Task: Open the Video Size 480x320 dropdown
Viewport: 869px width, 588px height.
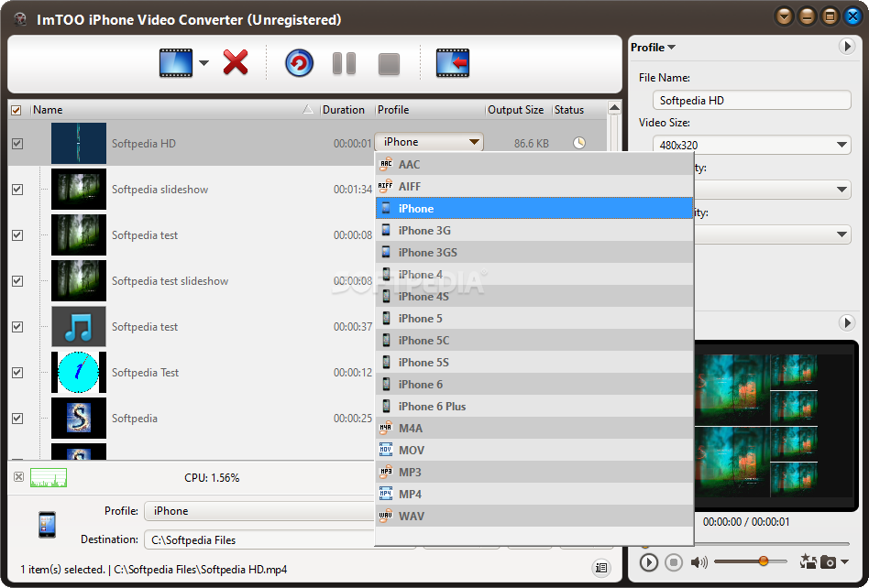Action: click(x=752, y=145)
